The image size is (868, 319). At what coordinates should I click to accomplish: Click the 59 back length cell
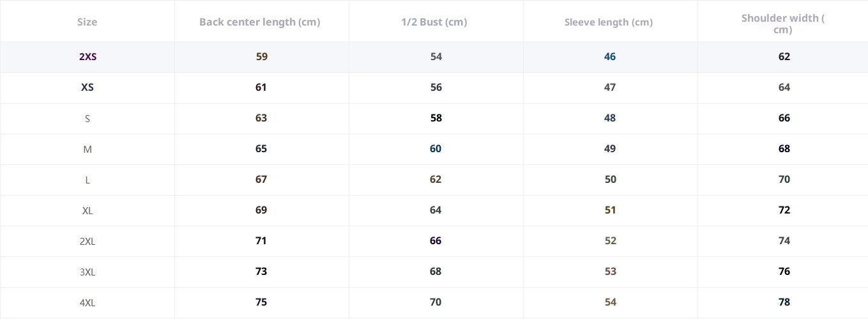262,57
